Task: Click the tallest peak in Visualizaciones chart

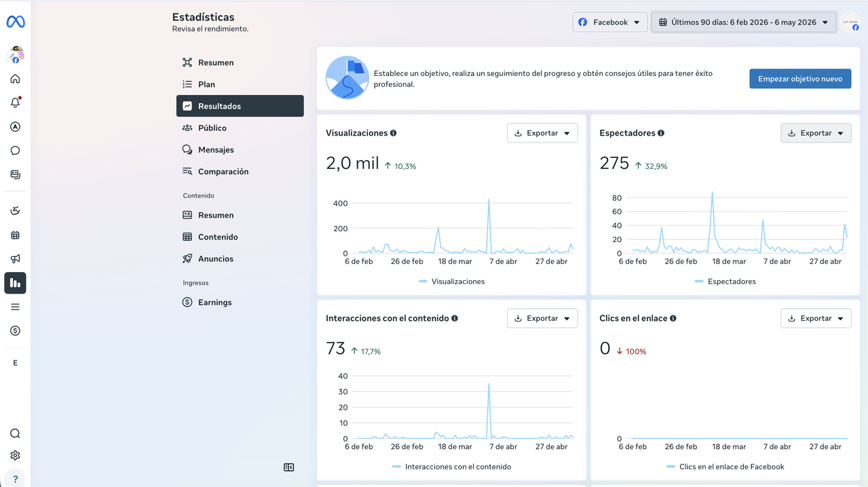Action: pos(489,201)
